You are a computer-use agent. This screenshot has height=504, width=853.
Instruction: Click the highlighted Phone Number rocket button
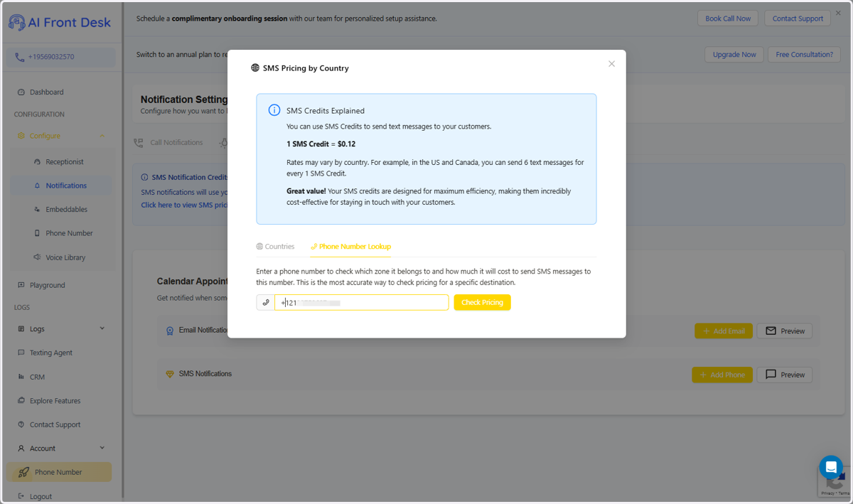(58, 472)
